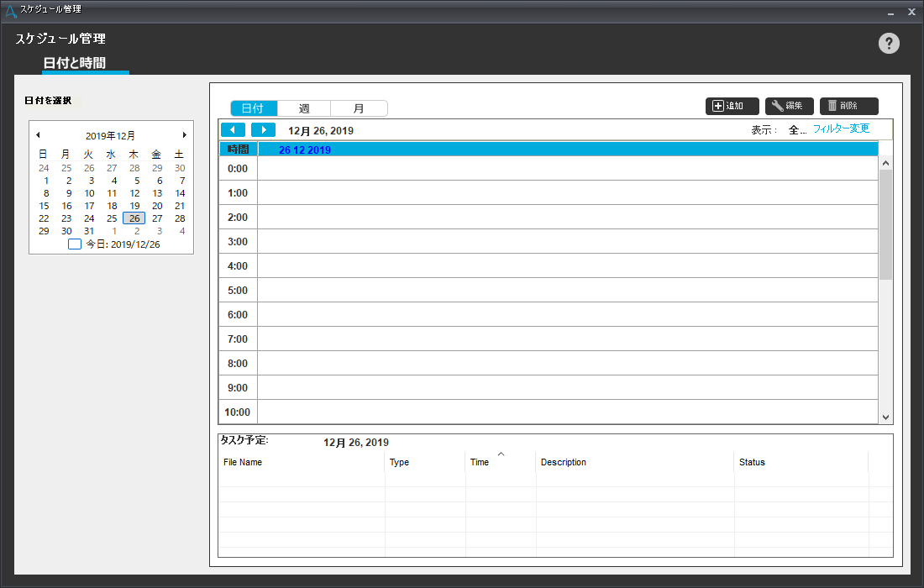Viewport: 924px width, 588px height.
Task: Click the 26 12 2019 day header
Action: pos(568,150)
